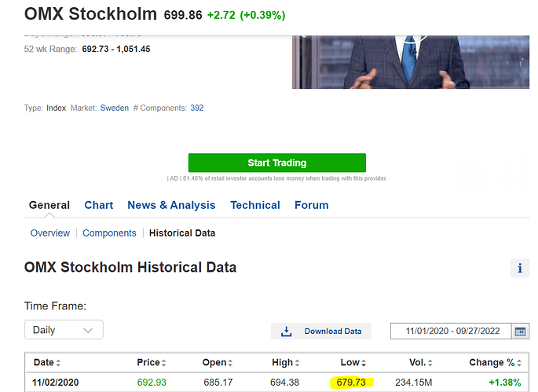Screen dimensions: 538x392
Task: Open the Daily time frame dropdown
Action: [64, 330]
